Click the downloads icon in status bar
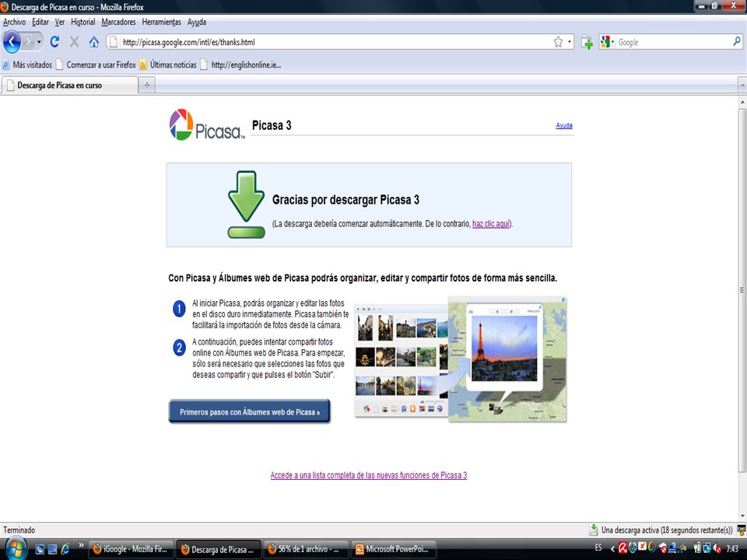 594,530
